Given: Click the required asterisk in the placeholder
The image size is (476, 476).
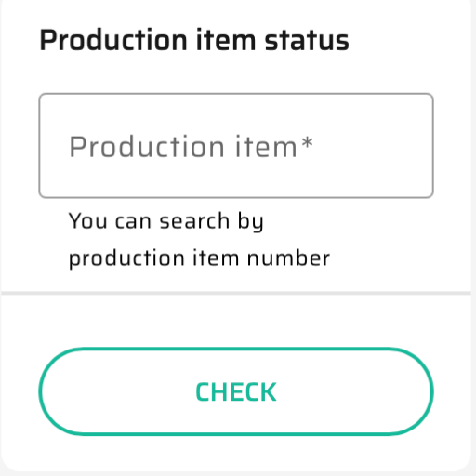Looking at the screenshot, I should pos(307,143).
